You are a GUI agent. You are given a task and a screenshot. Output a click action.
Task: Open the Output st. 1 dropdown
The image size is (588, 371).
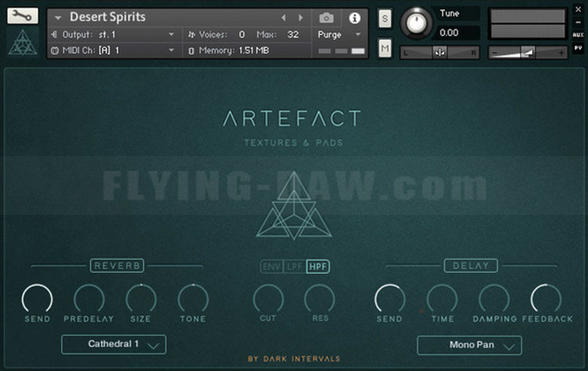click(x=115, y=35)
